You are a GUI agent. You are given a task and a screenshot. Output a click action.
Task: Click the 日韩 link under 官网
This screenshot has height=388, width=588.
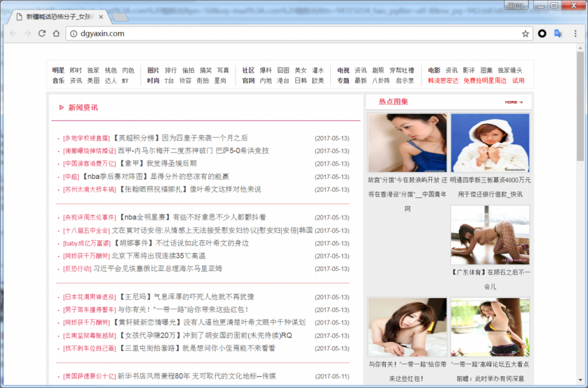[300, 80]
